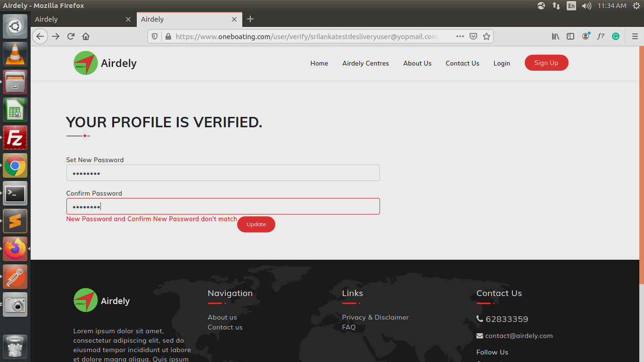The image size is (644, 362).
Task: Toggle the sidebar view icon
Action: [x=570, y=36]
